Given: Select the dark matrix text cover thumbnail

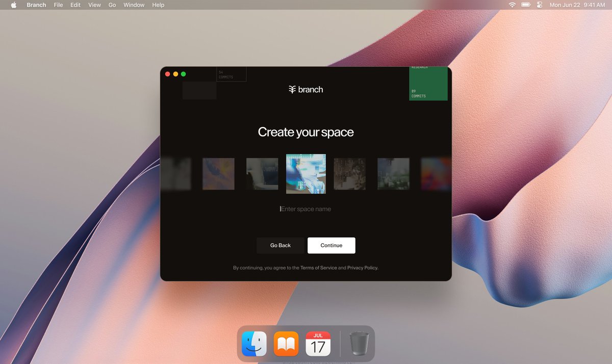Looking at the screenshot, I should click(350, 174).
